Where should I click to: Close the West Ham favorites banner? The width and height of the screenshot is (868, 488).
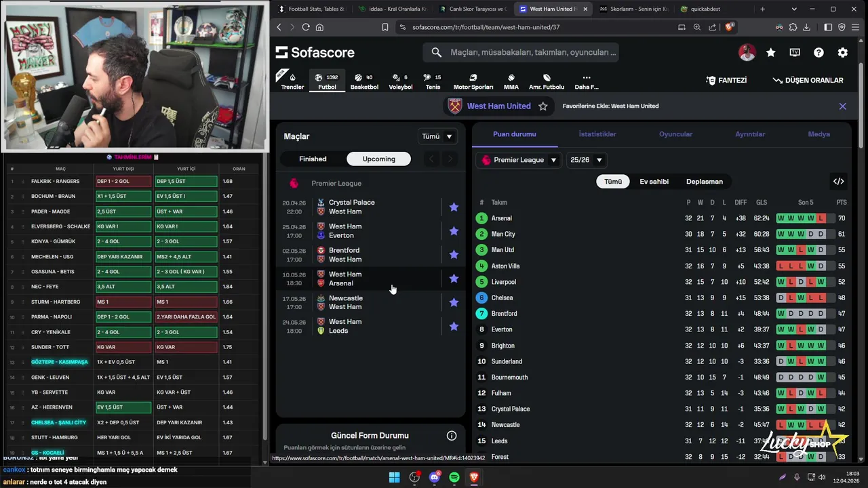pyautogui.click(x=842, y=106)
